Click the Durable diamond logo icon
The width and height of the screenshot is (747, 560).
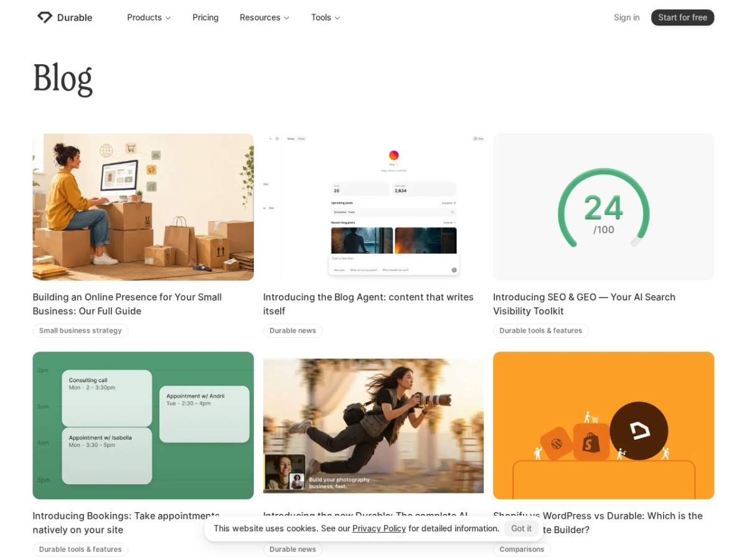(x=45, y=17)
